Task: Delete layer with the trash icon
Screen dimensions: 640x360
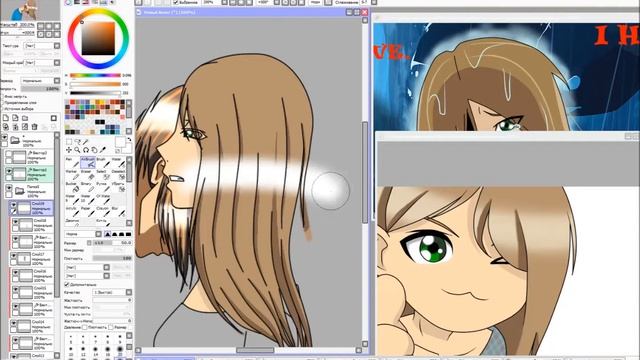Action: [x=34, y=127]
